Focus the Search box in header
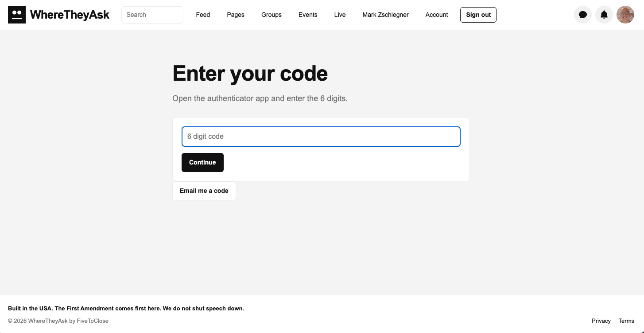 152,15
